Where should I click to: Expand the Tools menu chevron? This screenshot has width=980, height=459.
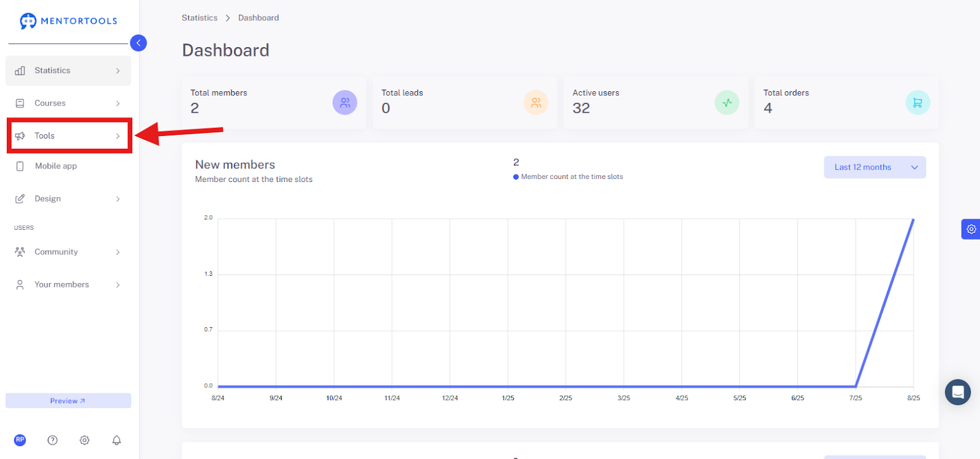click(x=118, y=136)
